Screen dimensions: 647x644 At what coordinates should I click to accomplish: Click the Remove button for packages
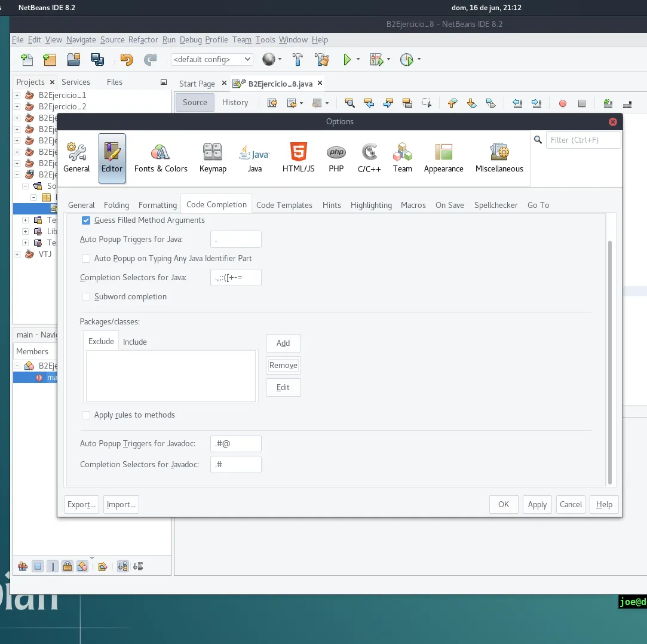pyautogui.click(x=283, y=366)
